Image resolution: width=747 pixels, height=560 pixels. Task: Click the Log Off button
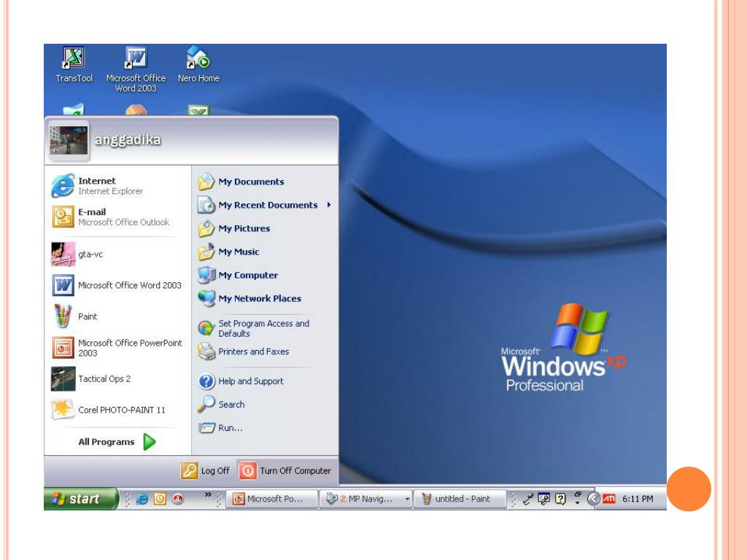[x=205, y=470]
